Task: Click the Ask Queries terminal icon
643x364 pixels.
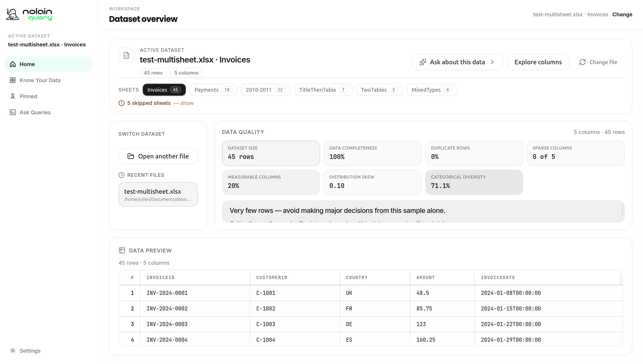Action: (13, 112)
